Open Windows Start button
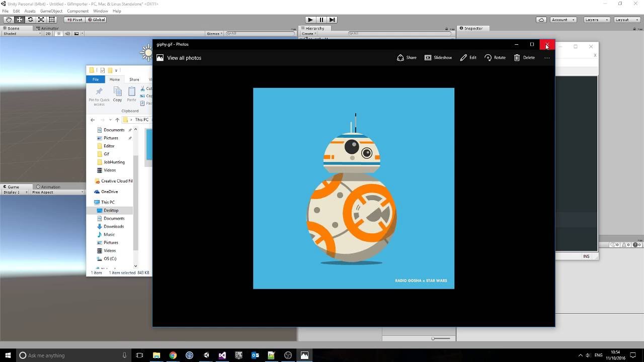Screen dimensions: 644x362 [x=8, y=355]
